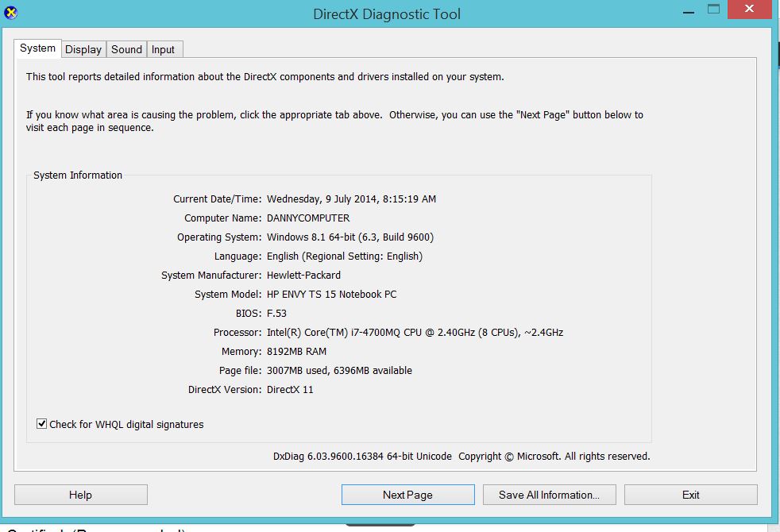Click the Page file label
This screenshot has height=532, width=780.
240,371
